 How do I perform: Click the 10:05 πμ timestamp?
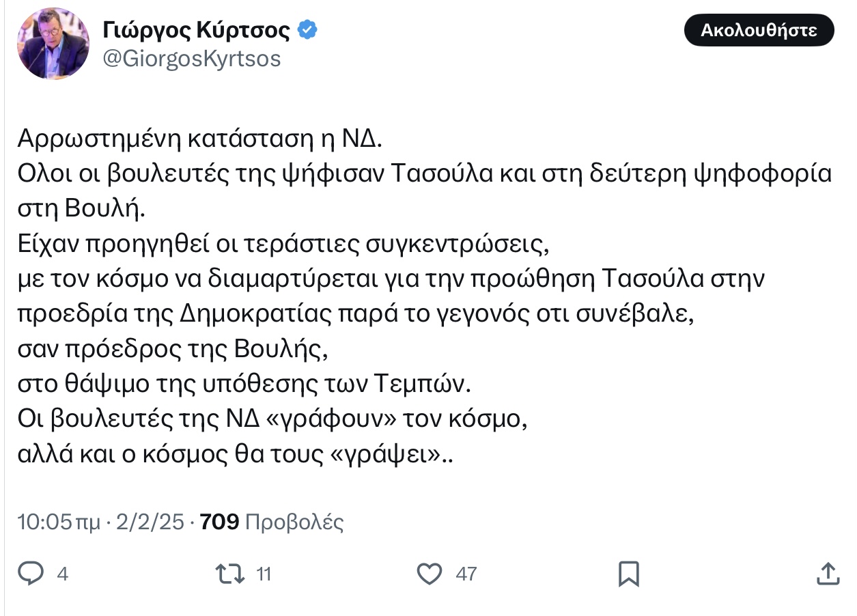[58, 522]
